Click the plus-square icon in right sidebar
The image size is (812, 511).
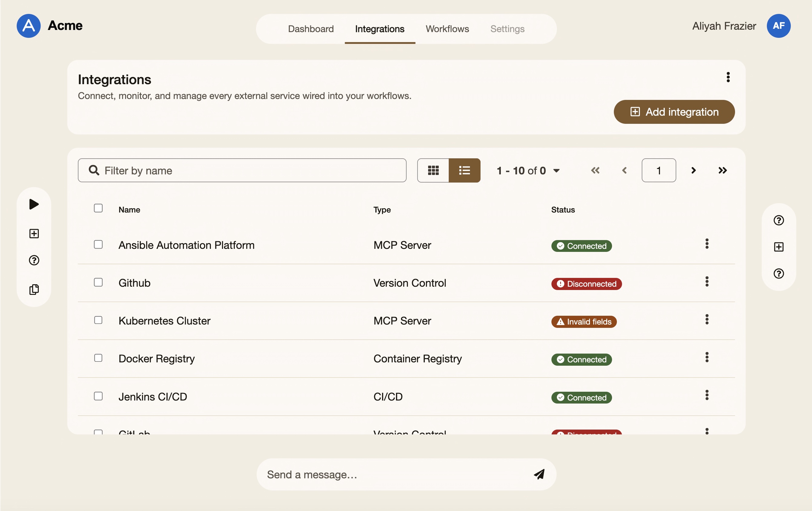tap(779, 247)
